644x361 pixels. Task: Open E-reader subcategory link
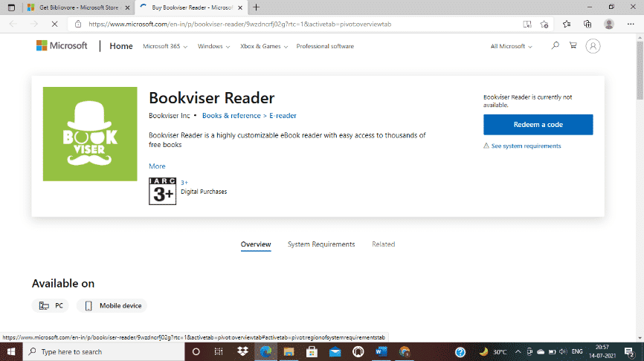click(x=283, y=116)
